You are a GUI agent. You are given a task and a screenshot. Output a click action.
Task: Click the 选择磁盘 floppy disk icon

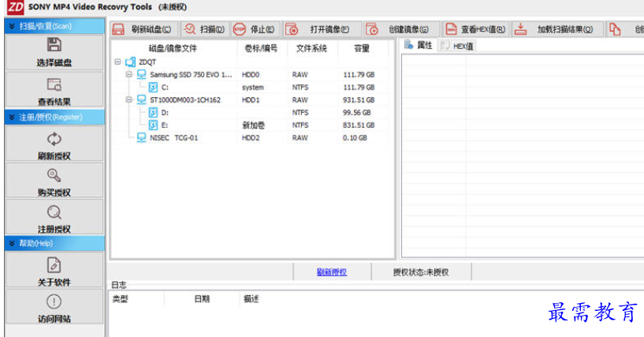[x=54, y=45]
